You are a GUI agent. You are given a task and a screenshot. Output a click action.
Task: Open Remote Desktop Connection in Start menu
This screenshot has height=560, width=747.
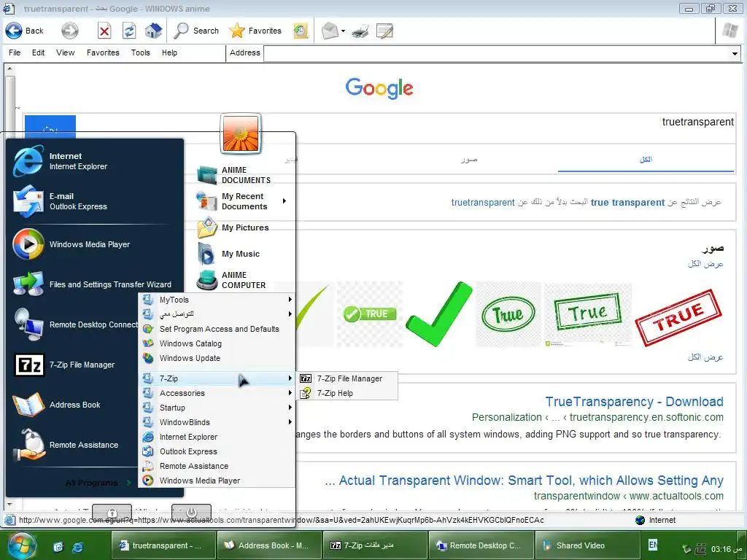pos(74,324)
